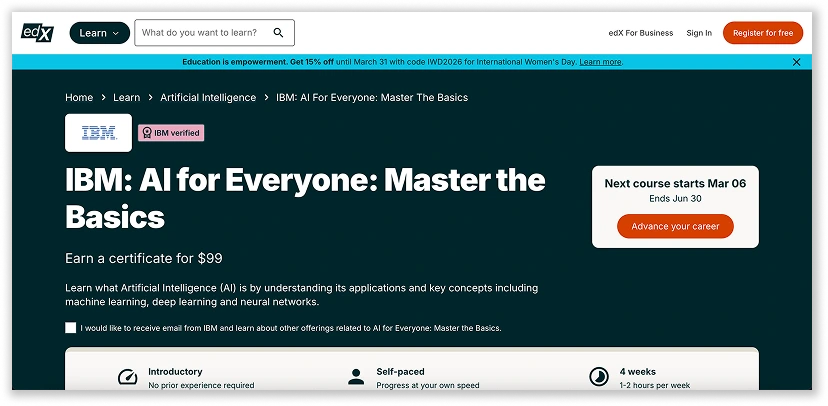Image resolution: width=828 pixels, height=406 pixels.
Task: Click the '4 weeks' label
Action: (x=638, y=372)
